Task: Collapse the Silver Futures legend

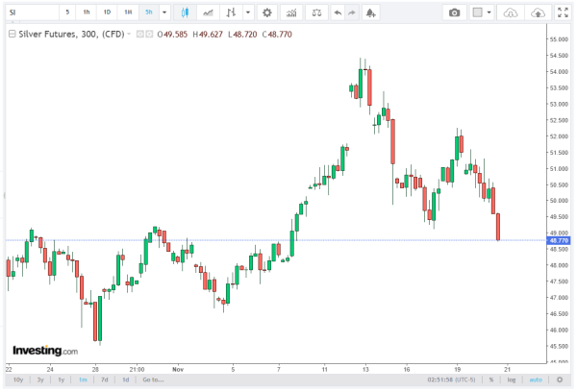Action: pos(10,33)
